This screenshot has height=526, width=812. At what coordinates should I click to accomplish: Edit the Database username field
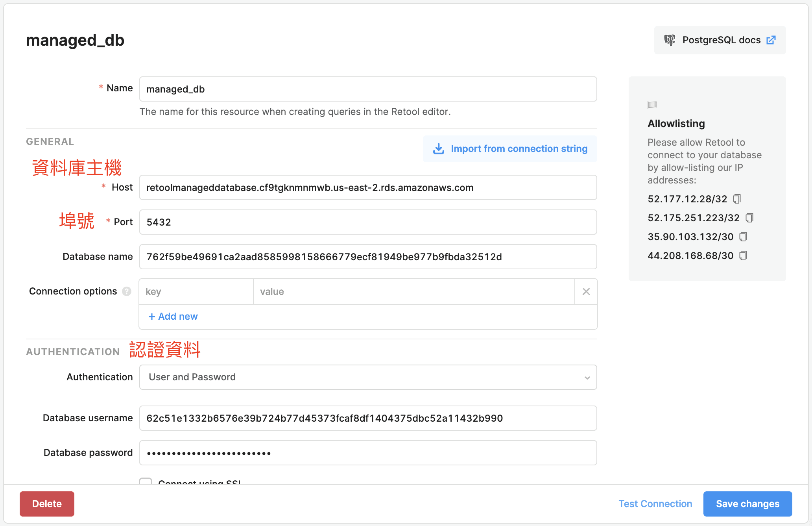368,418
